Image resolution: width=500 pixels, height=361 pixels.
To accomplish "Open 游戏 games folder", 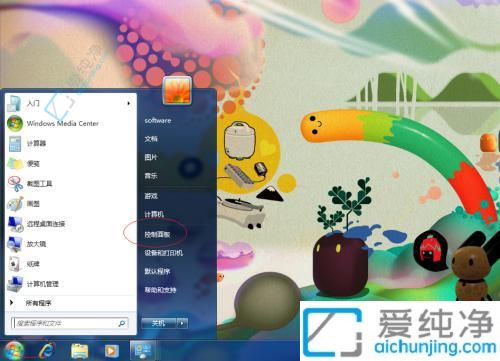I will [x=151, y=196].
